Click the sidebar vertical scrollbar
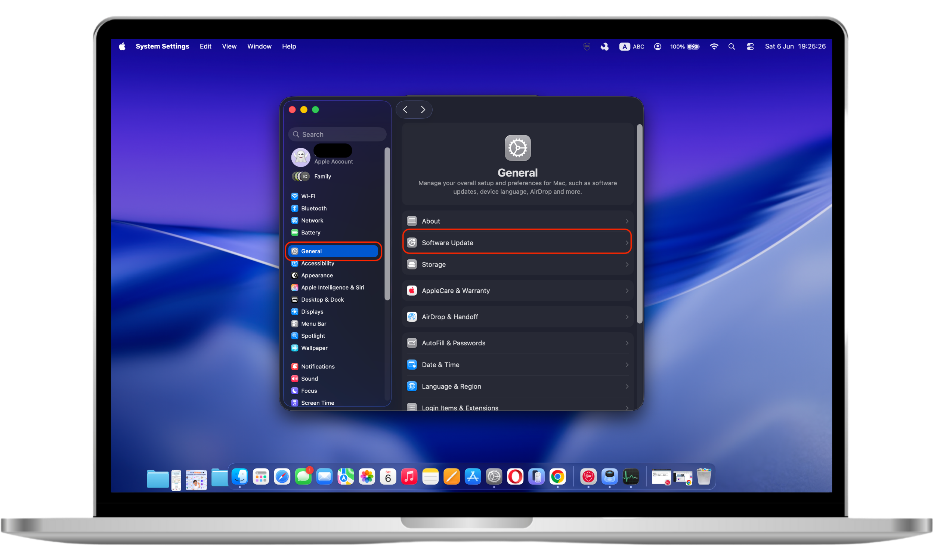 [x=387, y=224]
